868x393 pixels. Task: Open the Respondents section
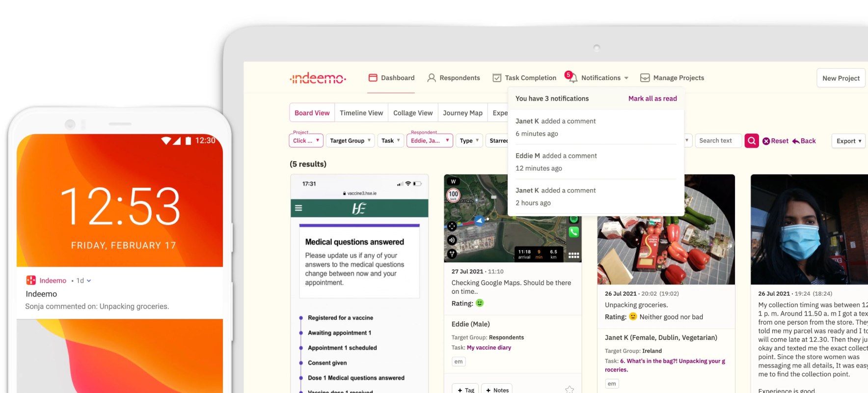coord(453,78)
